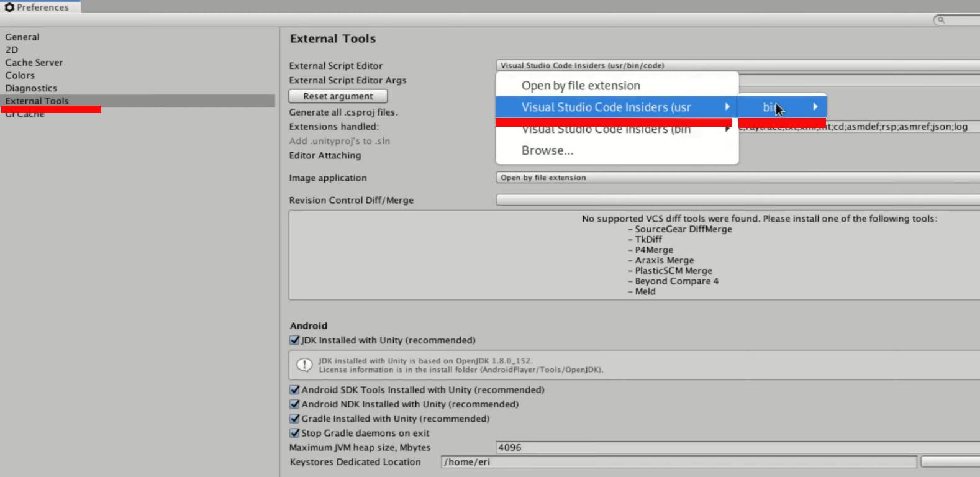Viewport: 980px width, 477px height.
Task: Click Araxis Merge in the tools list
Action: point(665,260)
